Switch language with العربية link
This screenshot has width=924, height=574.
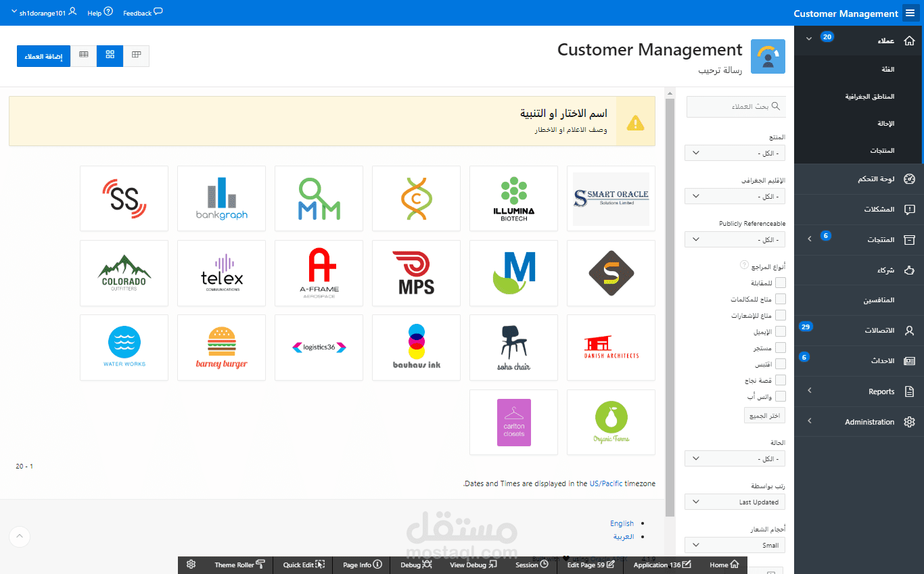point(624,536)
